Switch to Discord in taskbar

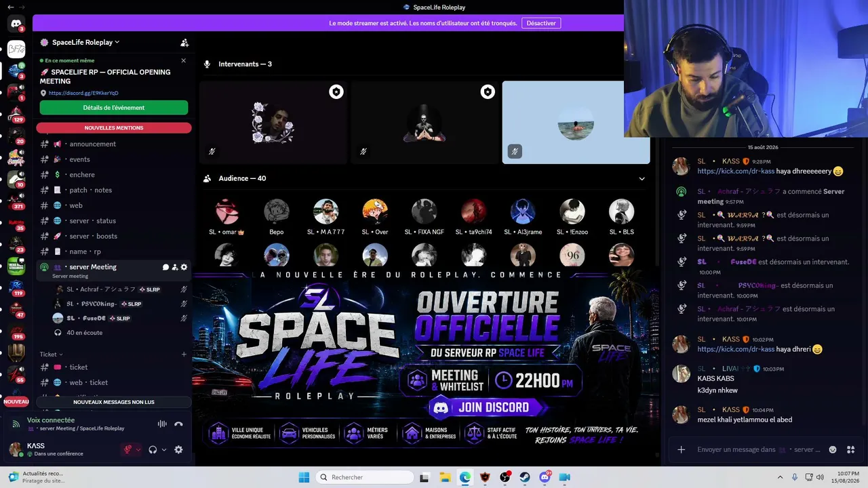(x=545, y=477)
